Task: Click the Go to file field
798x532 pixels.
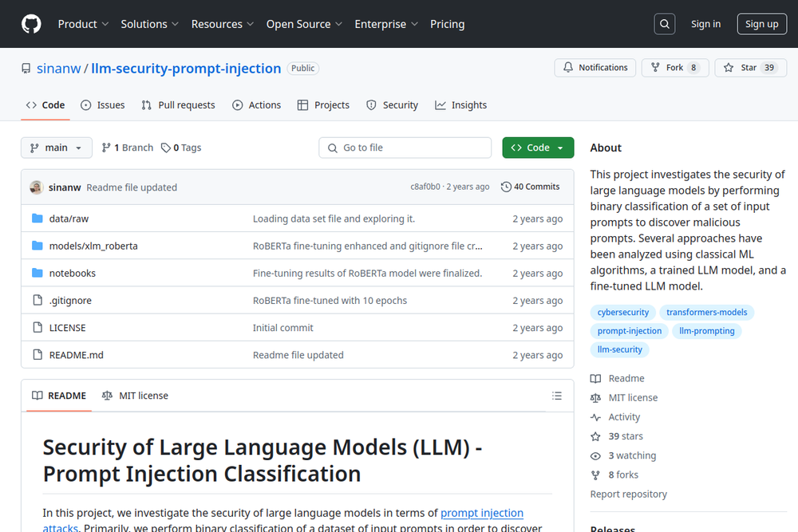Action: 405,148
